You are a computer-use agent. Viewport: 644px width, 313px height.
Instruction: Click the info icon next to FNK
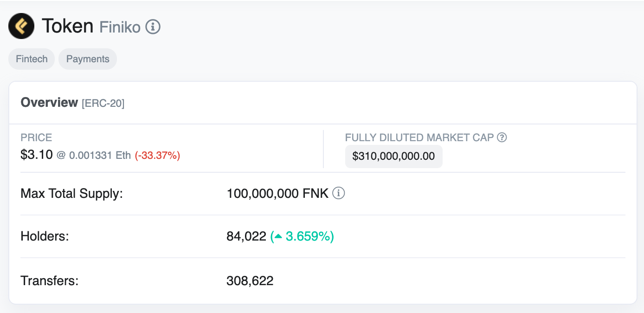coord(339,193)
